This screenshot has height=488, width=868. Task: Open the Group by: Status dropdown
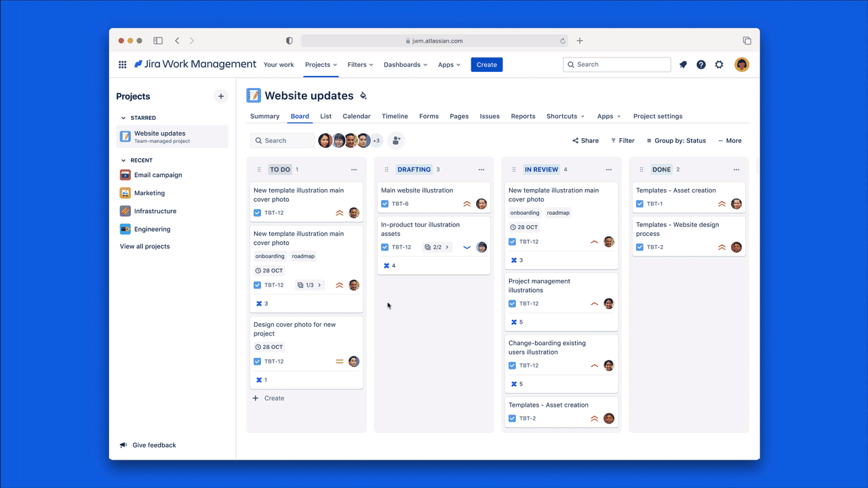(x=676, y=141)
